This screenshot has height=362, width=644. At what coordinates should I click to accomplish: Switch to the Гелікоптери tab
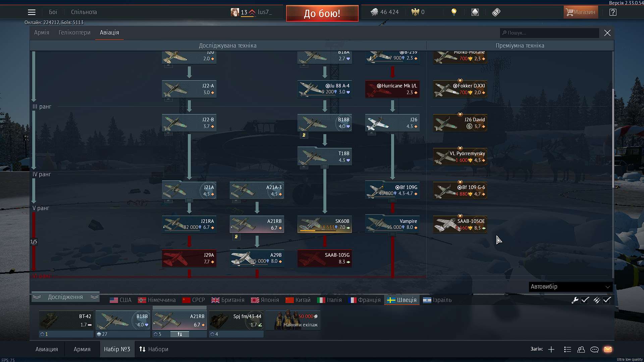[x=74, y=33]
